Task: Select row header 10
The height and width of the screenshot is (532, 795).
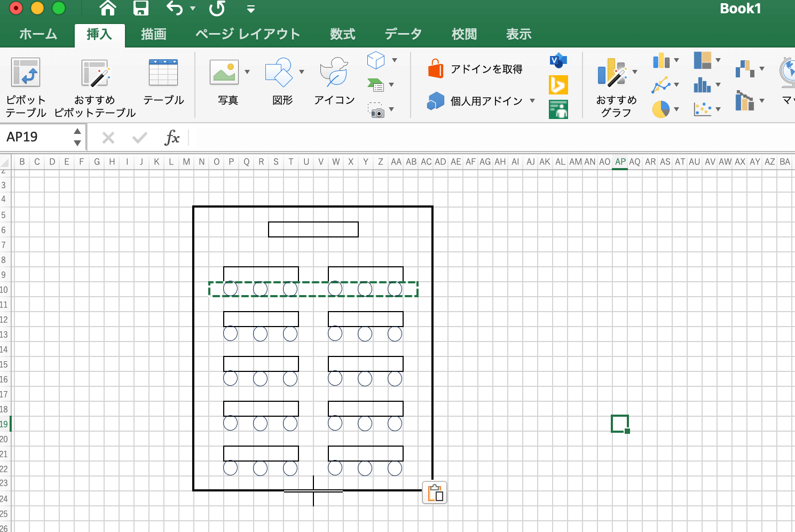Action: tap(5, 290)
